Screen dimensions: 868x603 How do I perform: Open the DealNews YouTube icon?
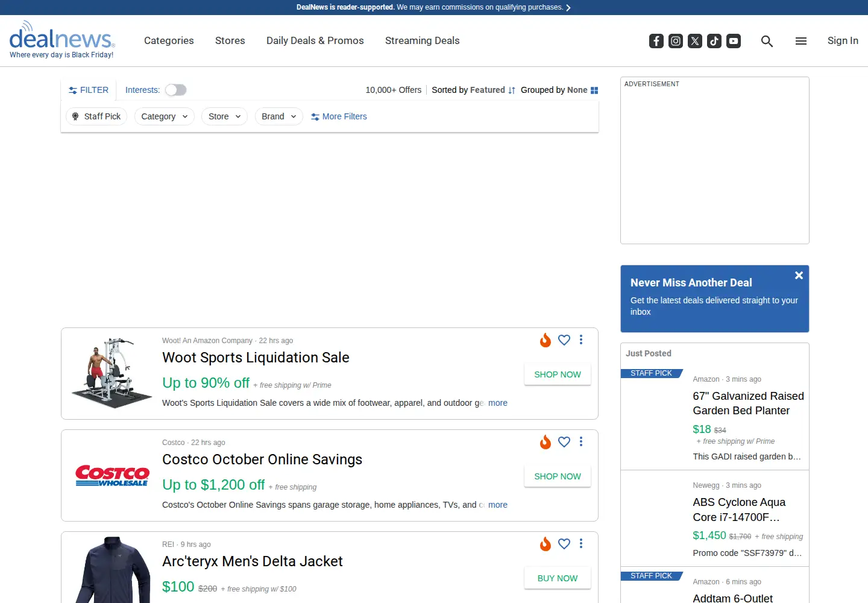pos(734,41)
